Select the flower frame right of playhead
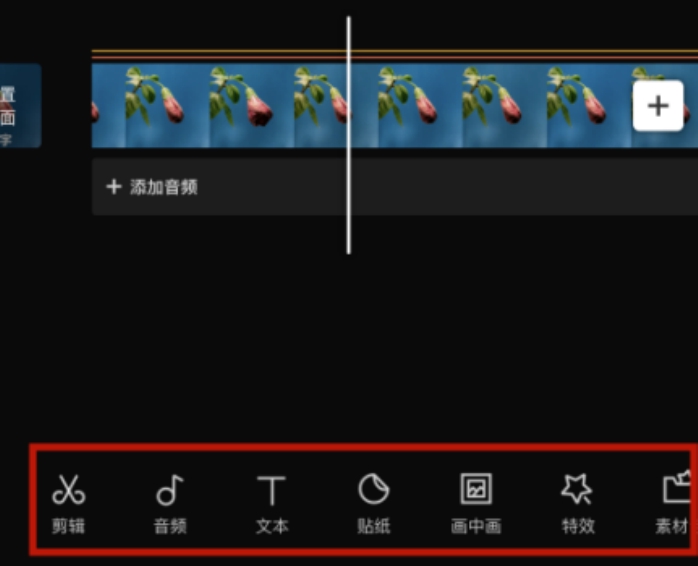 coord(420,106)
